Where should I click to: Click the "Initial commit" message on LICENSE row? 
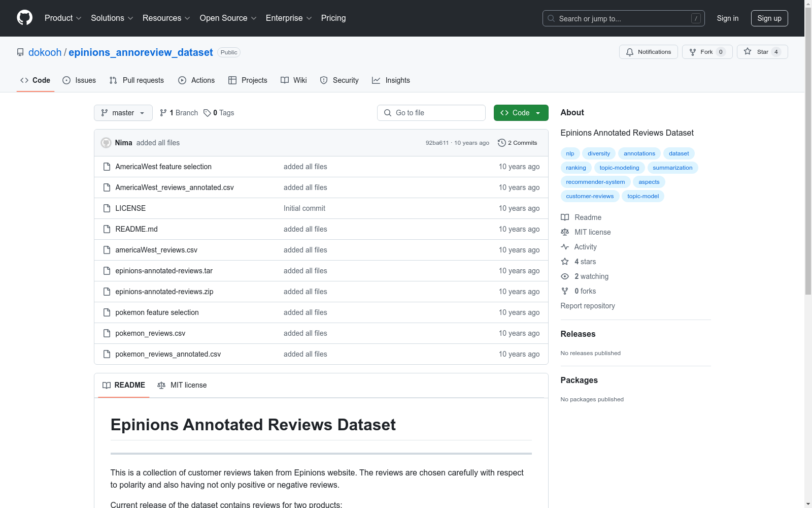click(304, 208)
